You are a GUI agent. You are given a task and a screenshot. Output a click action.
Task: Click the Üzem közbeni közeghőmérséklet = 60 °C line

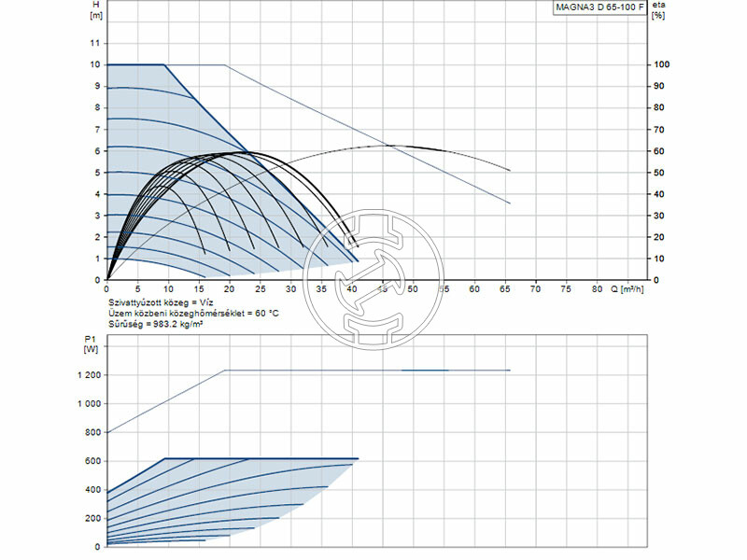click(193, 315)
